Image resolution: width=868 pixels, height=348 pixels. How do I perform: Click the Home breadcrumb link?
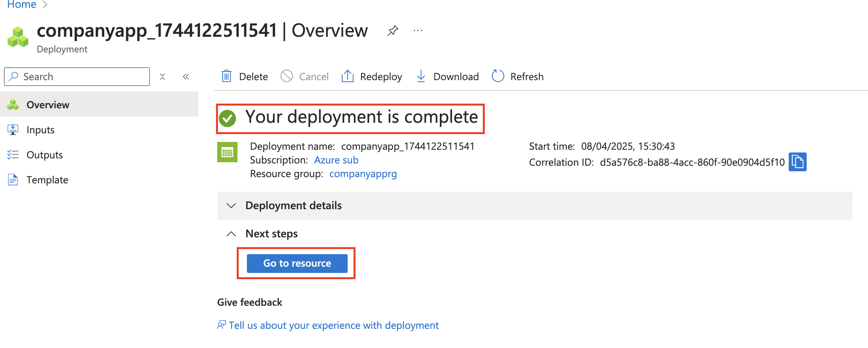click(x=21, y=4)
